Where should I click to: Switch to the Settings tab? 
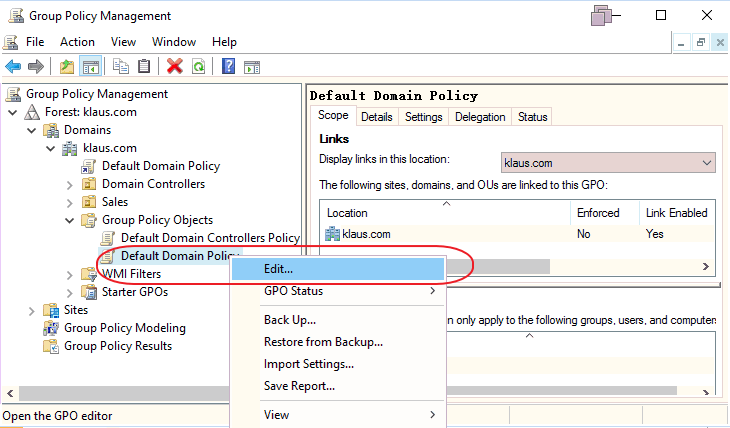click(x=423, y=117)
